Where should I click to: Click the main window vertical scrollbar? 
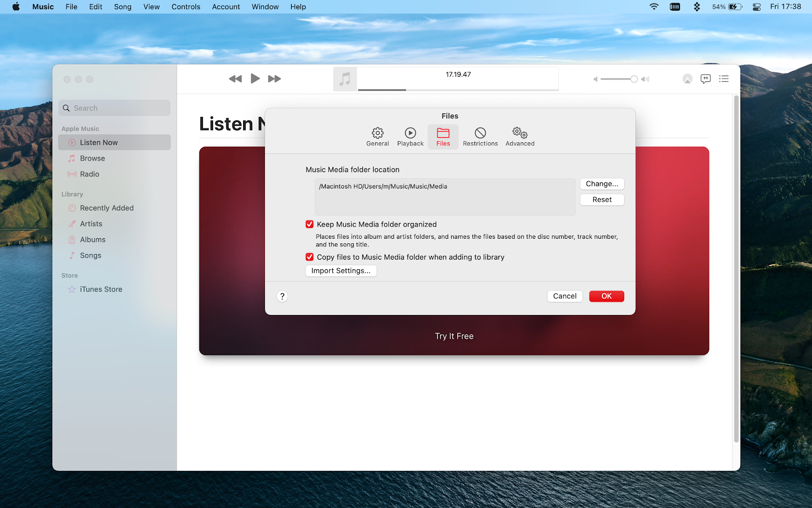(736, 269)
